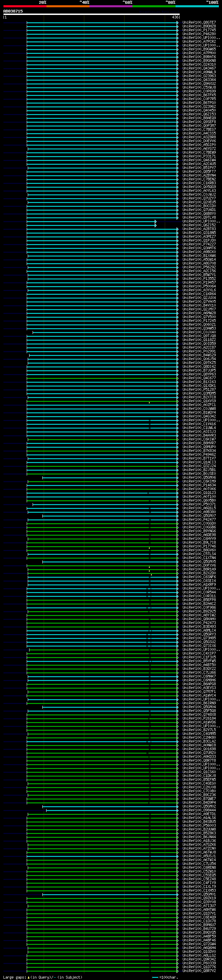Click the purple ~60% identity legend segment

tap(111, 6)
